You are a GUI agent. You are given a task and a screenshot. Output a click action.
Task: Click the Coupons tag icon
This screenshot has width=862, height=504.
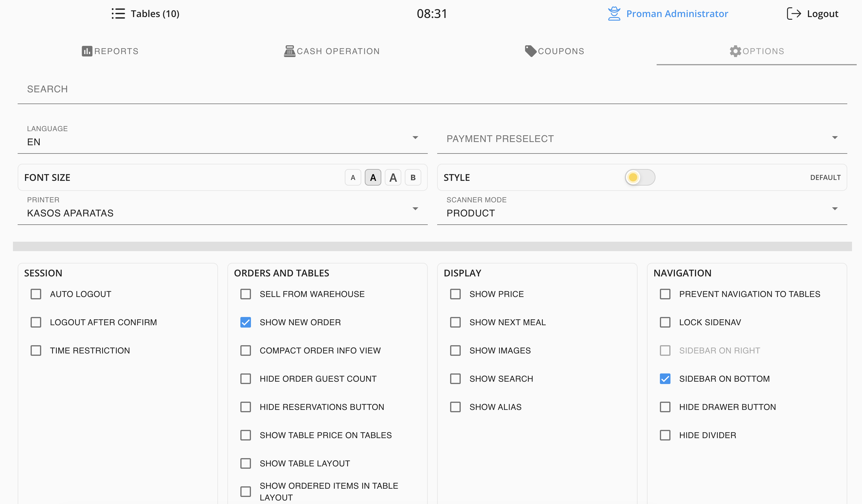[x=530, y=51]
